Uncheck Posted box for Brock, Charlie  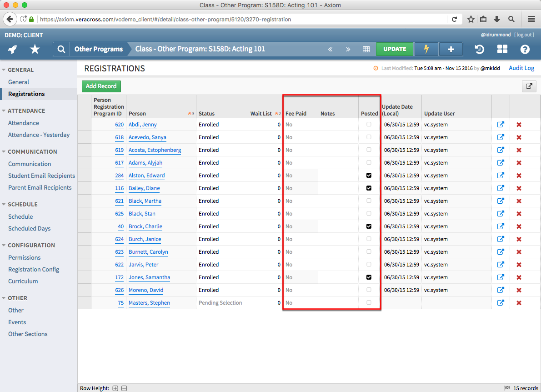coord(369,226)
